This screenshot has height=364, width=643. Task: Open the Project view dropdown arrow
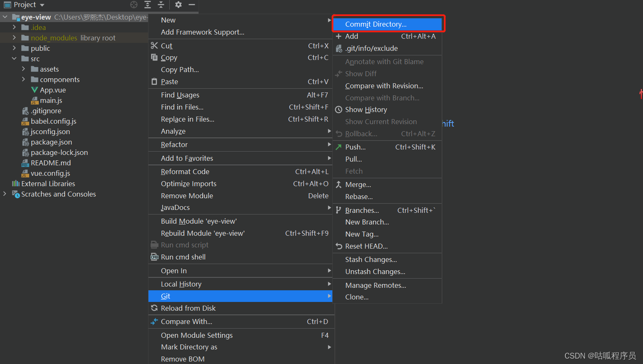coord(42,5)
